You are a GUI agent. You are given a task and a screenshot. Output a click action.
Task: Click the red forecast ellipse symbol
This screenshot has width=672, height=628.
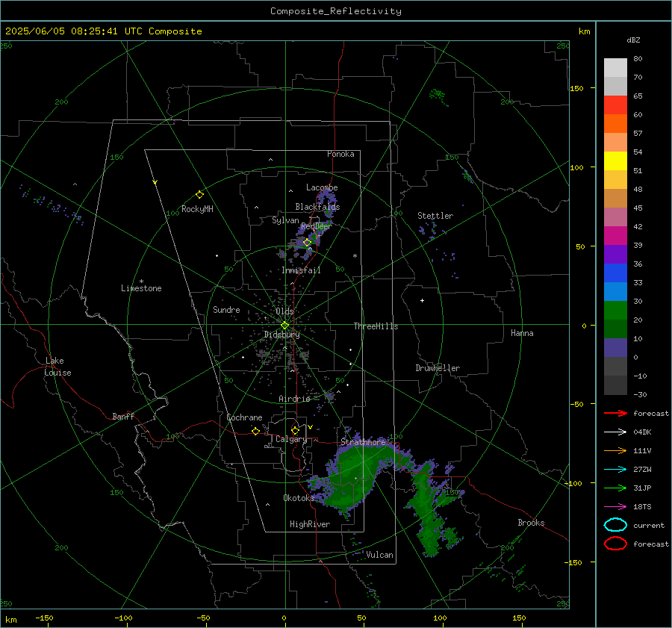coord(615,544)
